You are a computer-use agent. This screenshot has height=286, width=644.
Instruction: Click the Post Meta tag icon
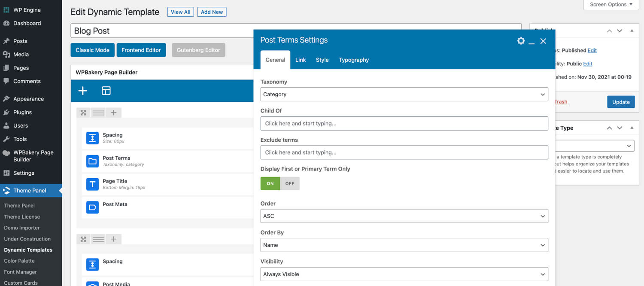pos(92,208)
